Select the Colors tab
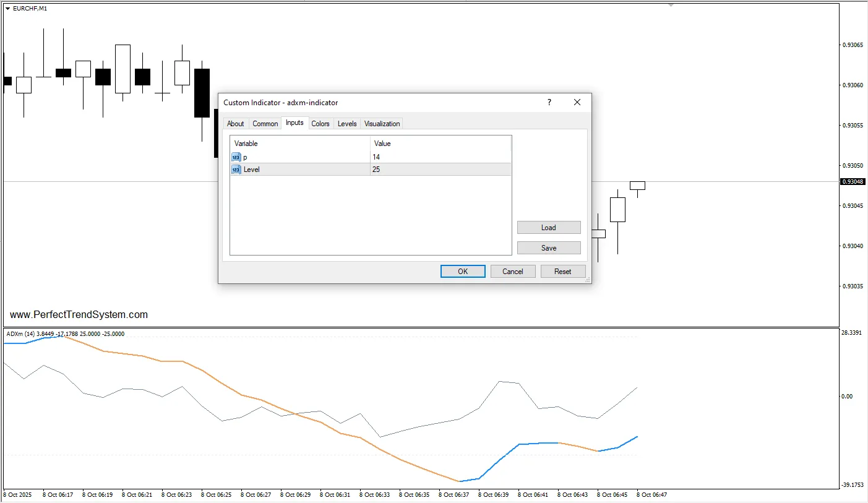868x503 pixels. click(320, 124)
